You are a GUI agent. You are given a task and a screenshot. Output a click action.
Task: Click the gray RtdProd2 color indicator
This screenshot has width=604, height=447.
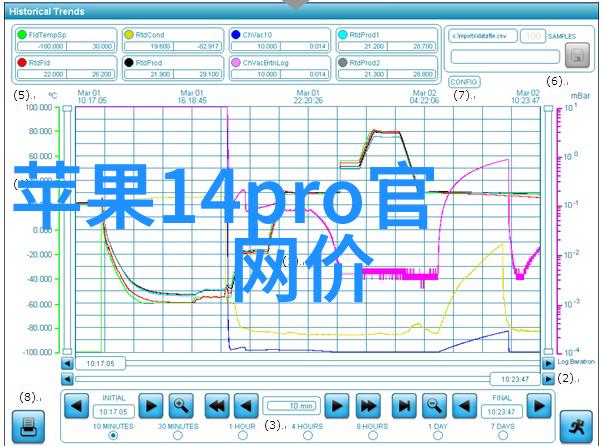click(x=342, y=62)
